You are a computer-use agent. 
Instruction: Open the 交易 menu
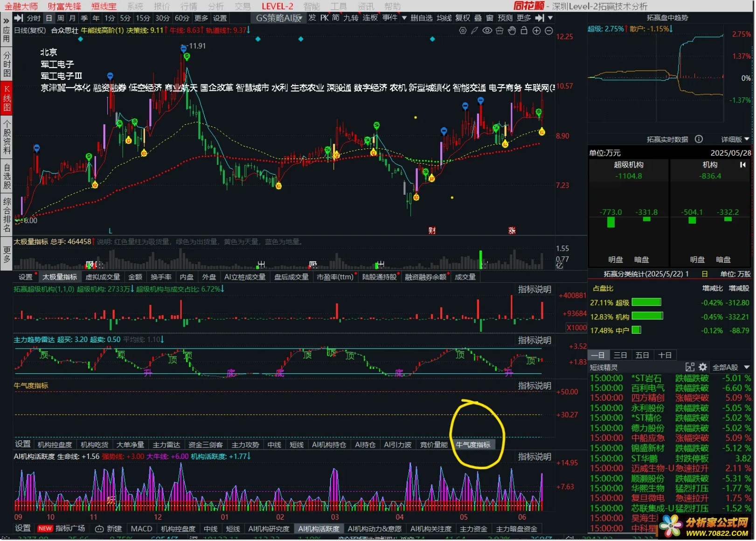[243, 6]
